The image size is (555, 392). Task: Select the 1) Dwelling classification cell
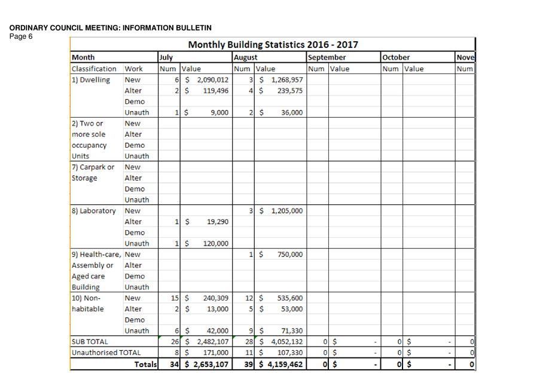tap(96, 80)
